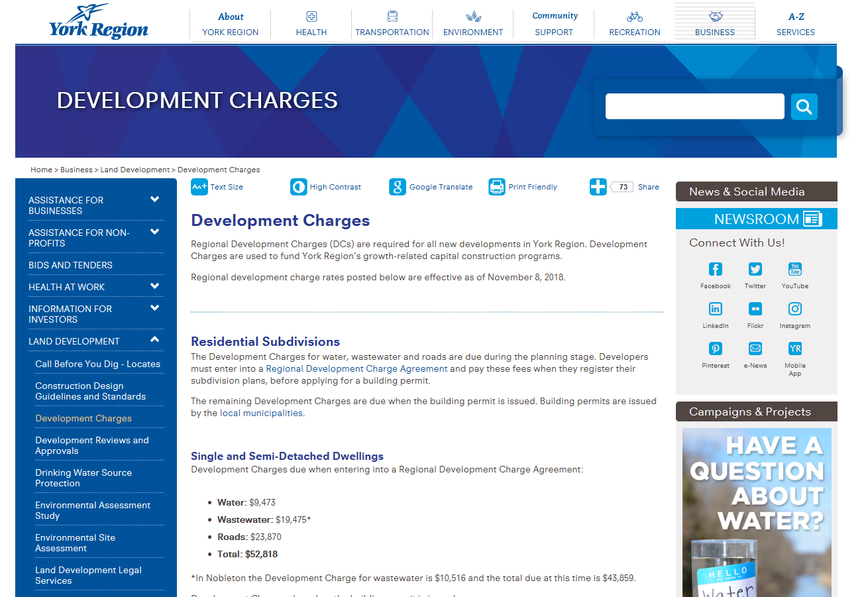Open the Environment navigation menu

[x=472, y=25]
